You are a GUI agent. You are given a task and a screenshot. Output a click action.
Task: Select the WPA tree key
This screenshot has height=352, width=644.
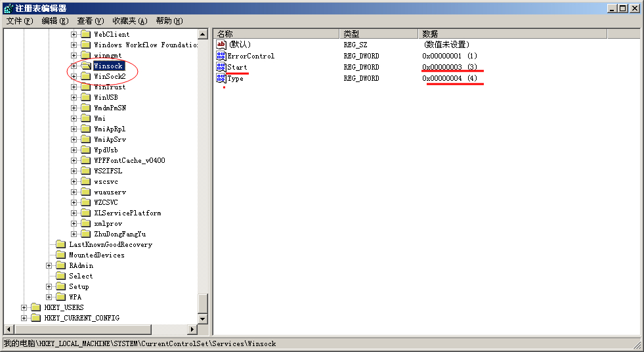tap(75, 297)
